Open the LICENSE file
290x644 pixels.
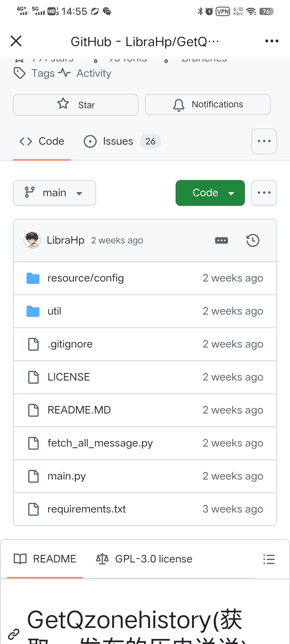click(68, 377)
